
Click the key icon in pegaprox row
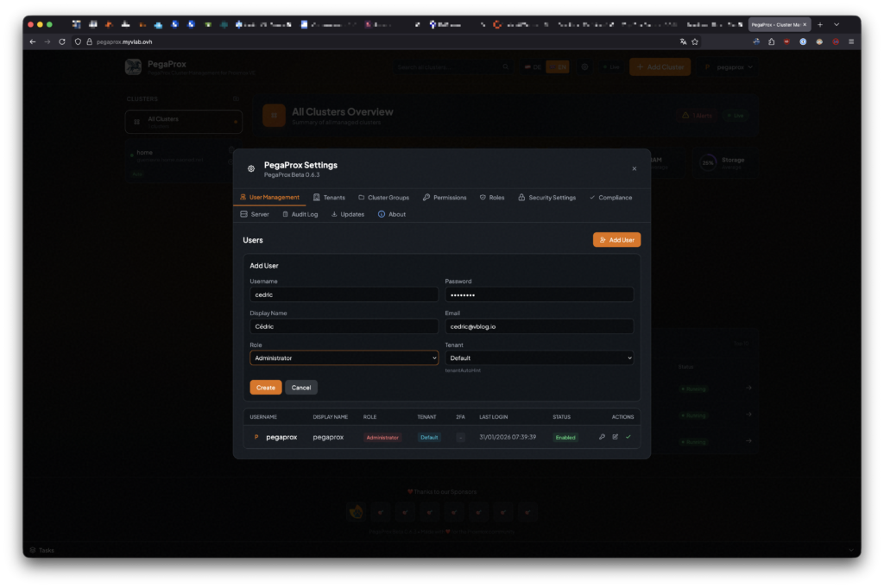(602, 437)
